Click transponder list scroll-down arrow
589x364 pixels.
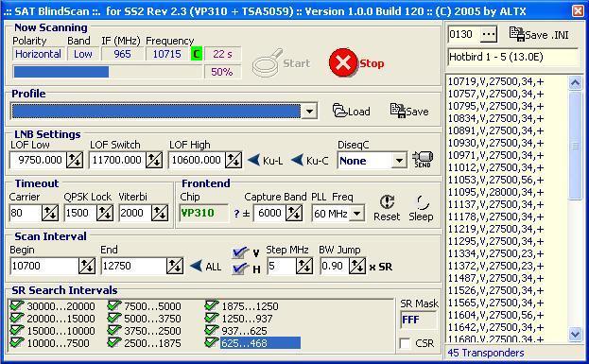click(x=575, y=334)
